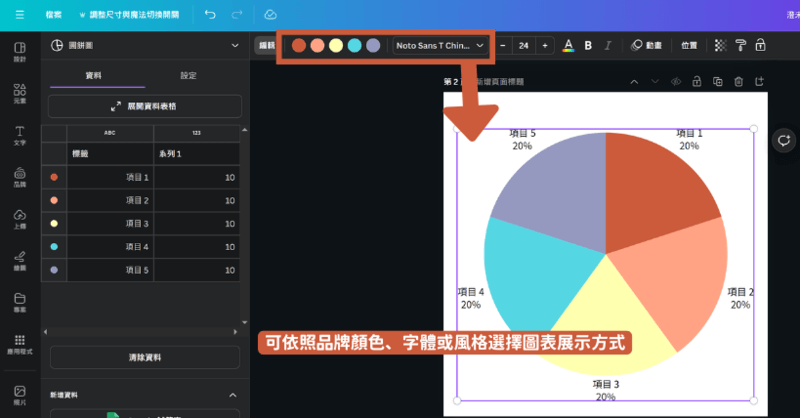This screenshot has width=800, height=418.
Task: Open the 設計 (Design) sidebar panel
Action: tap(19, 52)
